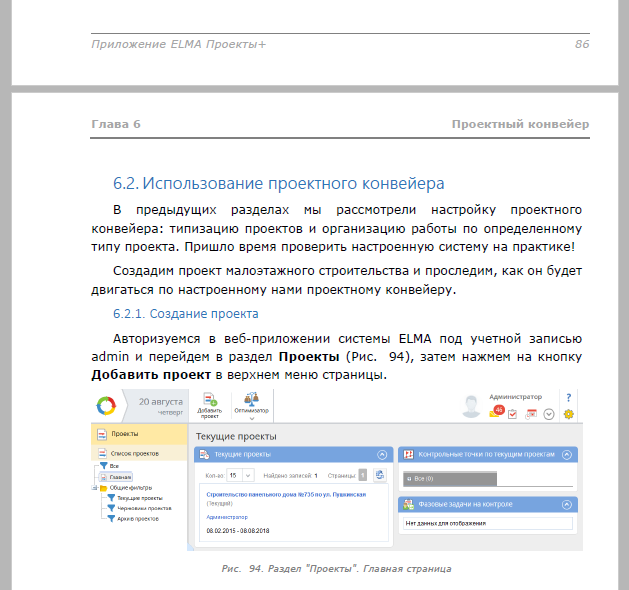Open the yellow gear settings icon
The height and width of the screenshot is (590, 629).
(568, 414)
